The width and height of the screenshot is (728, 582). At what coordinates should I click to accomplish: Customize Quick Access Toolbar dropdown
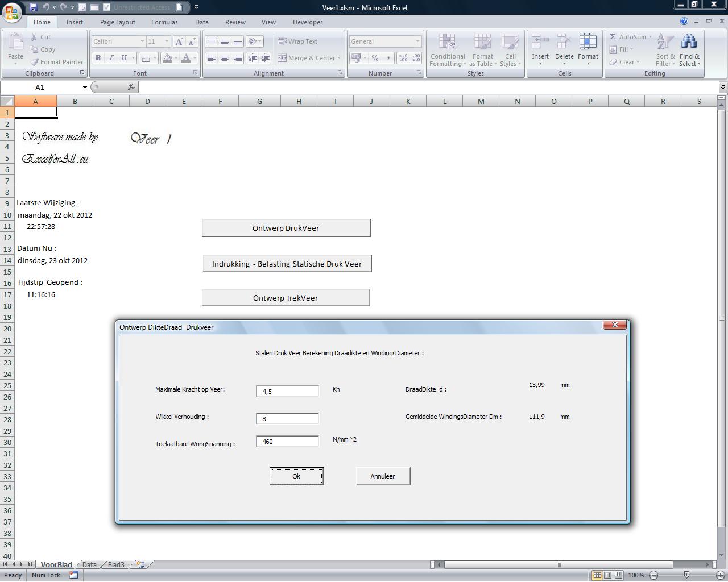197,7
